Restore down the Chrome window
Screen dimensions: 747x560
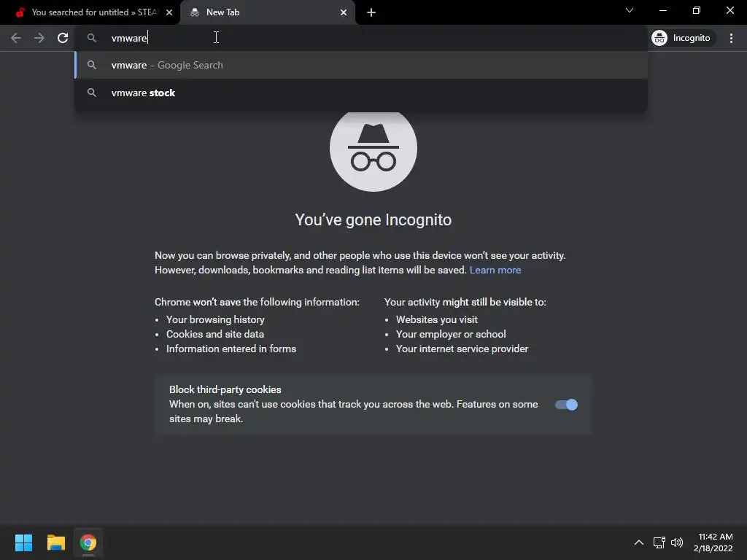pyautogui.click(x=697, y=10)
